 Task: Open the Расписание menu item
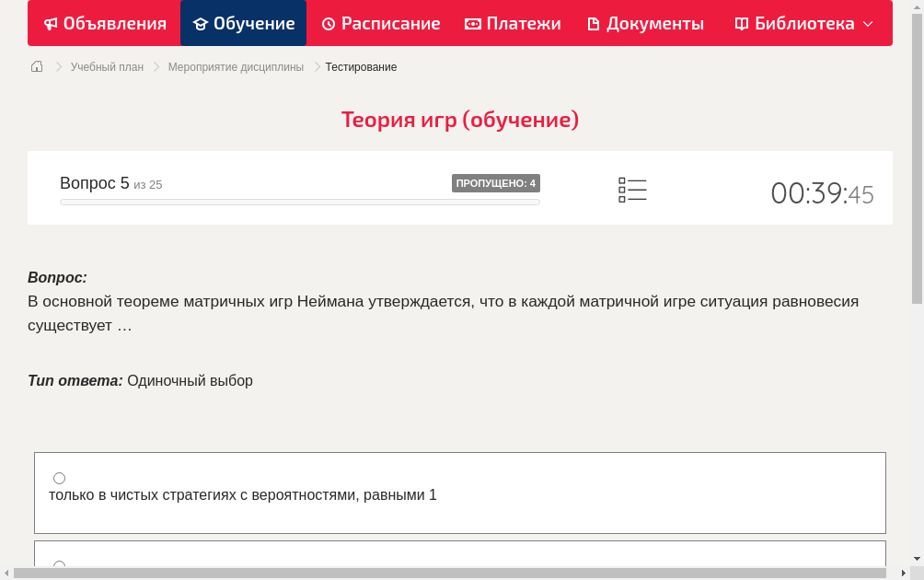(390, 24)
